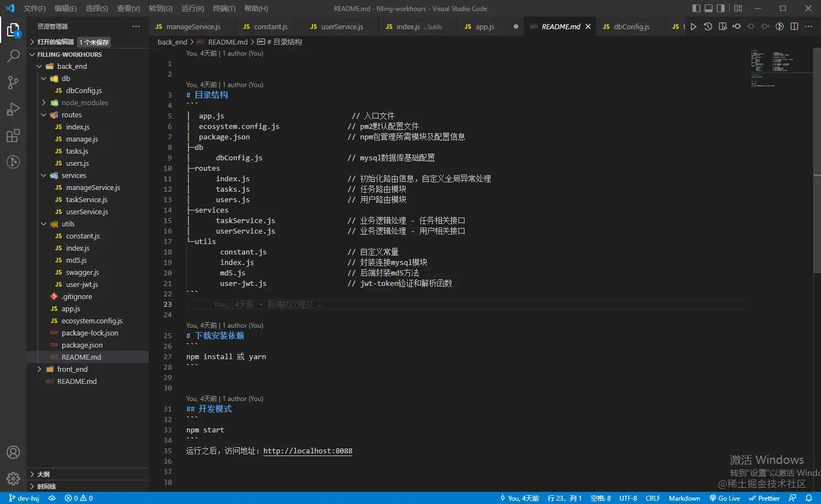Split the editor with the split icon
The height and width of the screenshot is (504, 821).
click(x=794, y=26)
